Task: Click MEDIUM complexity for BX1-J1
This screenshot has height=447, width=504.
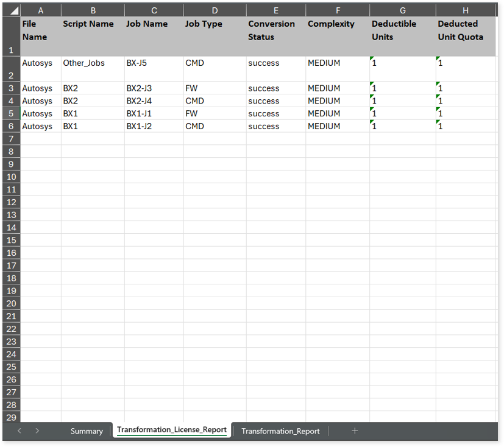Action: [x=338, y=113]
